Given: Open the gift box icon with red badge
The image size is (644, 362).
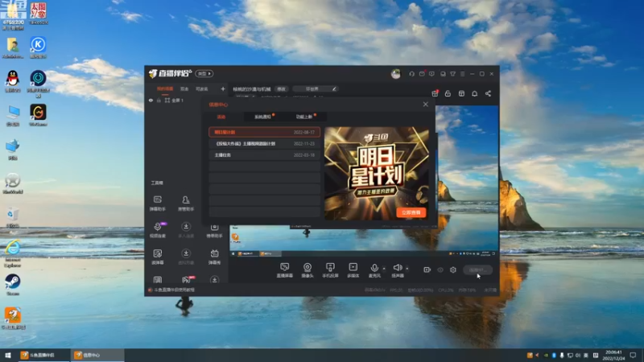Looking at the screenshot, I should (x=435, y=93).
